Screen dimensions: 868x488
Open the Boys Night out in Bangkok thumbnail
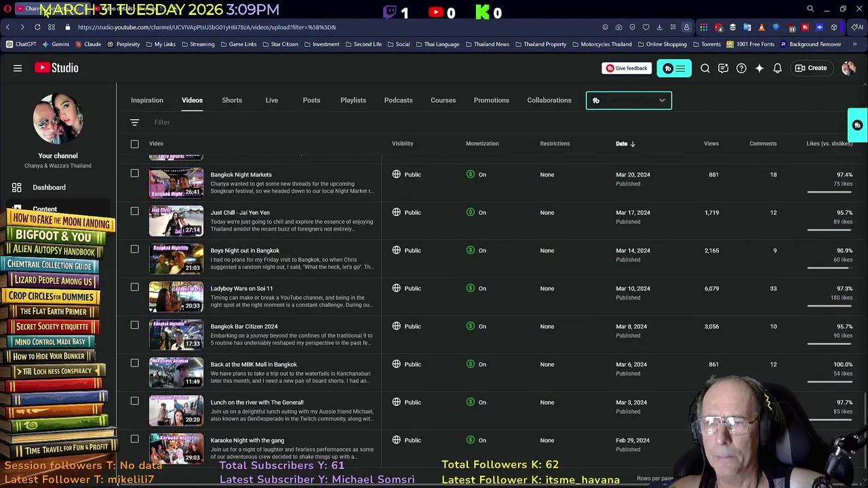pos(176,258)
